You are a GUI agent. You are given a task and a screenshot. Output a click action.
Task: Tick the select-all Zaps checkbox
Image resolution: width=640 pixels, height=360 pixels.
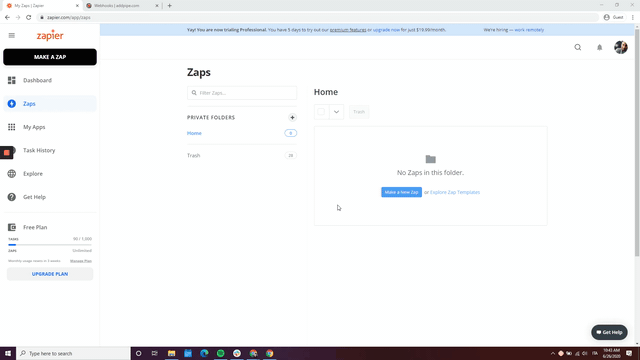(x=321, y=112)
